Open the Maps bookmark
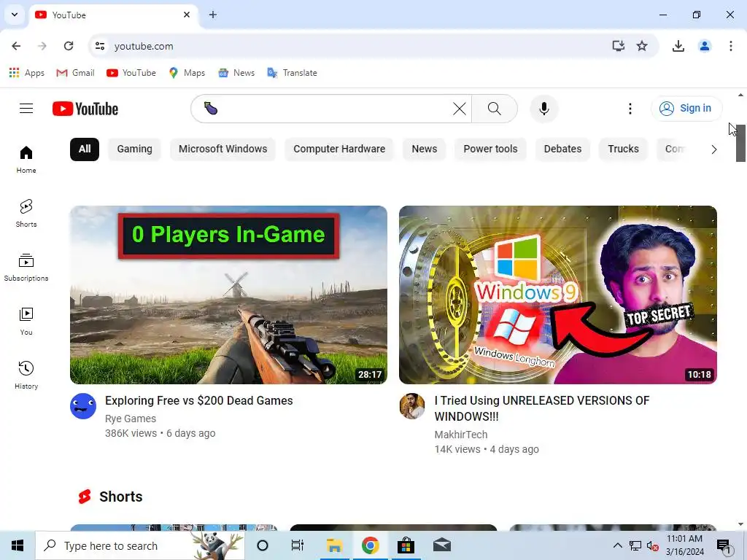Screen dimensions: 747x560 click(187, 73)
